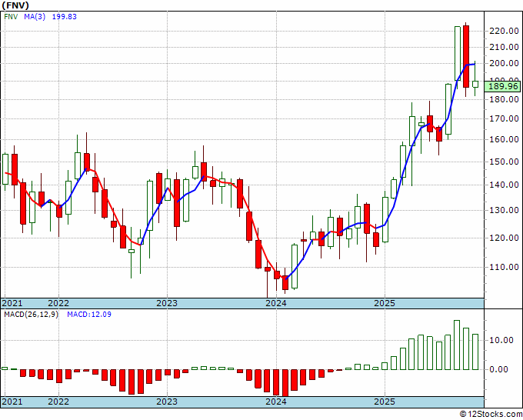Click the MACD(26,12,9) indicator label

(x=31, y=315)
